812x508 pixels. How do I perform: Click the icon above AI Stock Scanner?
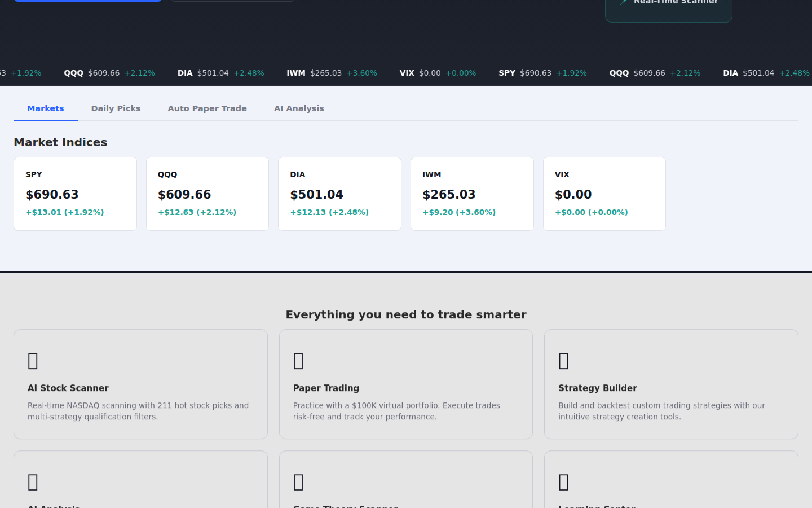pyautogui.click(x=33, y=361)
